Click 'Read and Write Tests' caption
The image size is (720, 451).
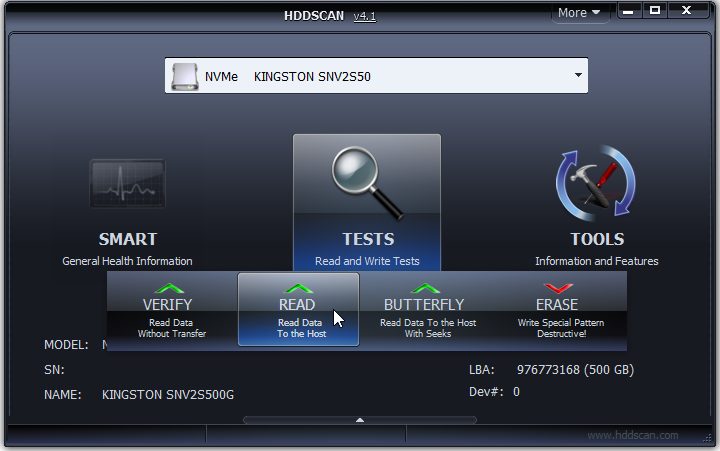367,261
